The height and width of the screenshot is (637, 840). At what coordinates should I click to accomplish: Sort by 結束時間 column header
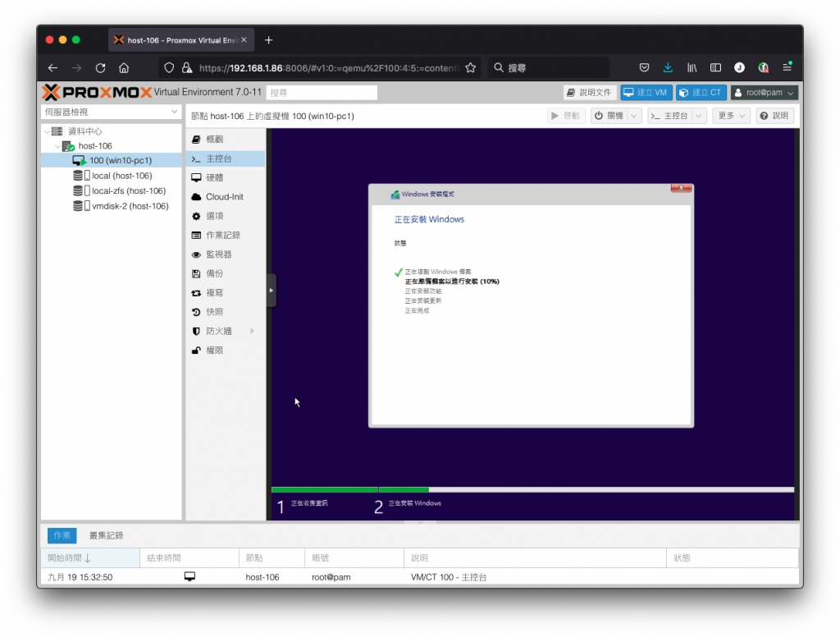point(189,558)
